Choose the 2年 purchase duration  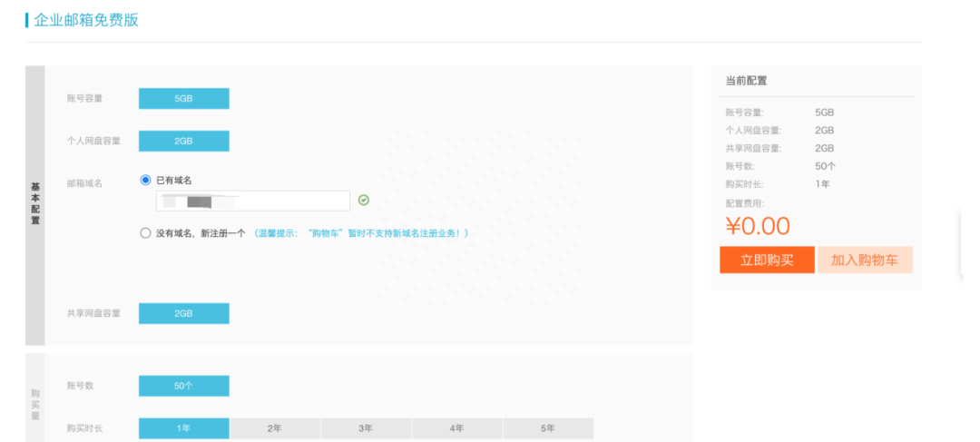point(275,428)
